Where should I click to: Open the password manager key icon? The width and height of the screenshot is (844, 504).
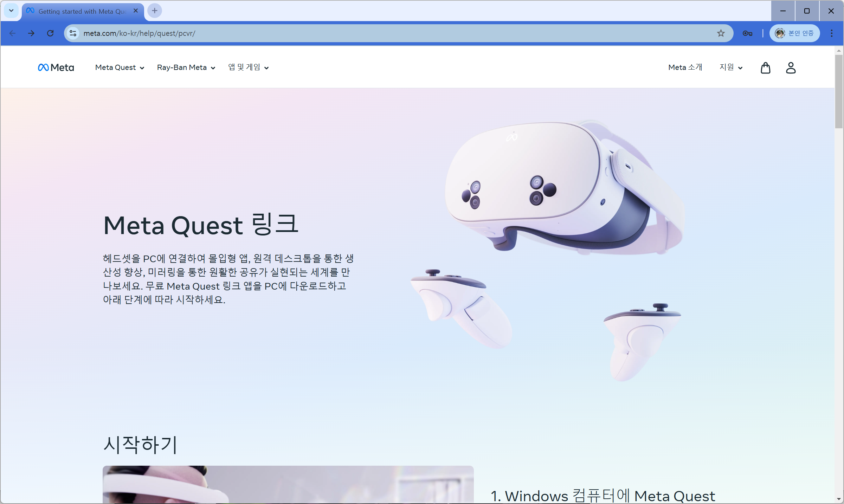tap(747, 33)
